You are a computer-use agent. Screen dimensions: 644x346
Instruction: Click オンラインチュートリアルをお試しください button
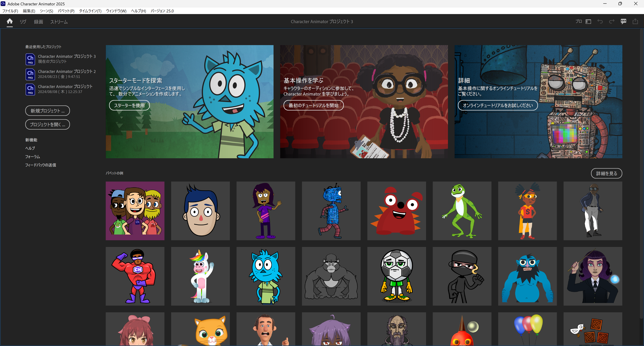click(x=498, y=105)
